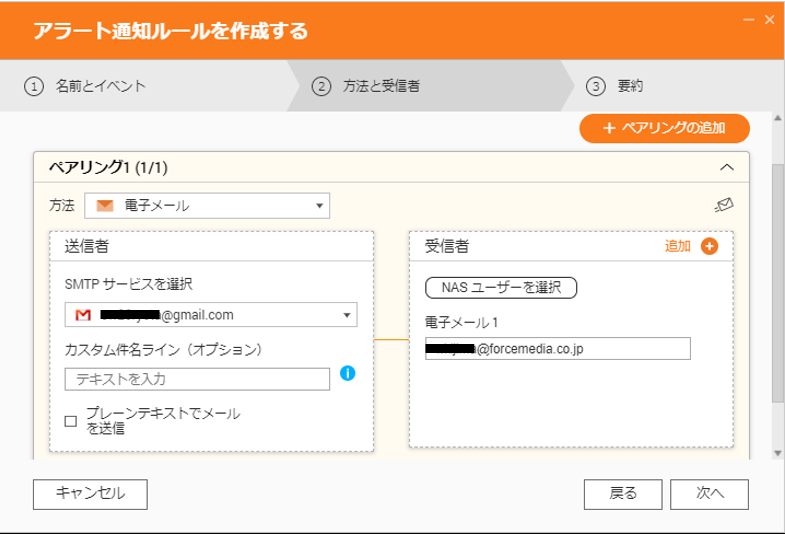Viewport: 785px width, 534px height.
Task: Click the ペアリングの追加 button
Action: 664,129
